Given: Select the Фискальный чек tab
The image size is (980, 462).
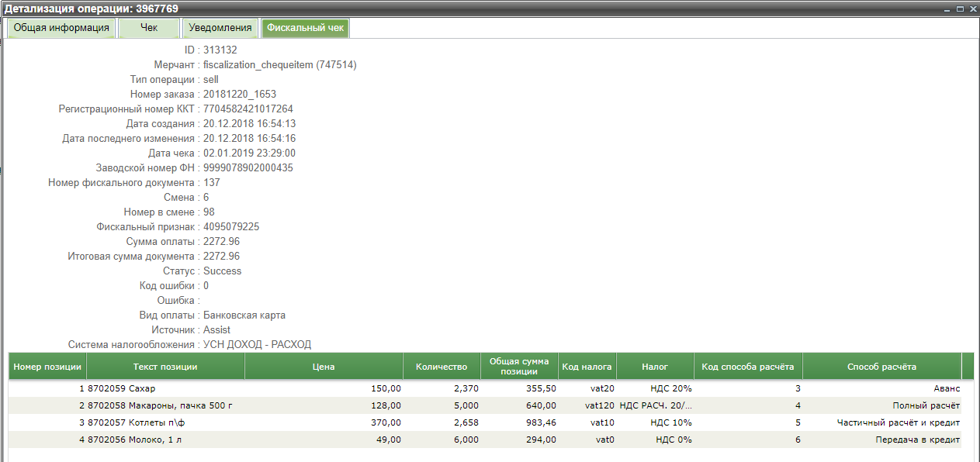Looking at the screenshot, I should tap(305, 28).
